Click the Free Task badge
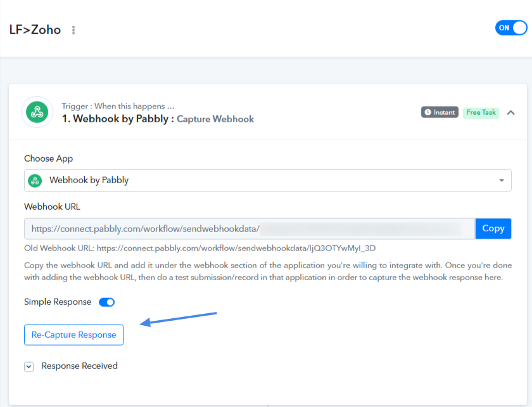 pyautogui.click(x=481, y=112)
